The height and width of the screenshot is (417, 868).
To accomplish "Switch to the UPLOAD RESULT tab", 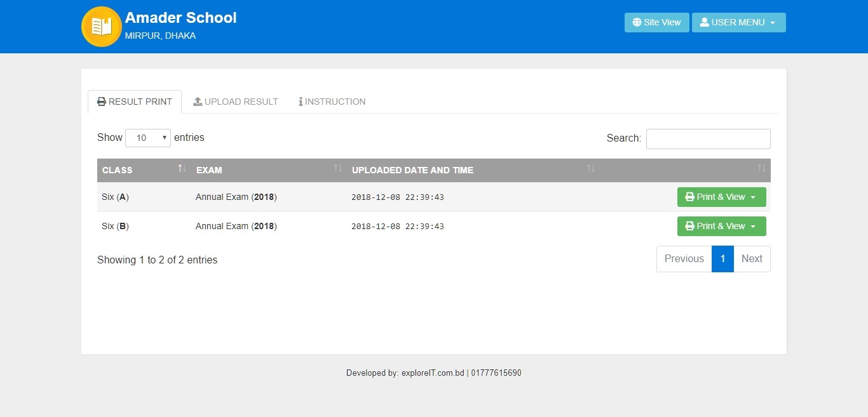I will click(x=236, y=102).
